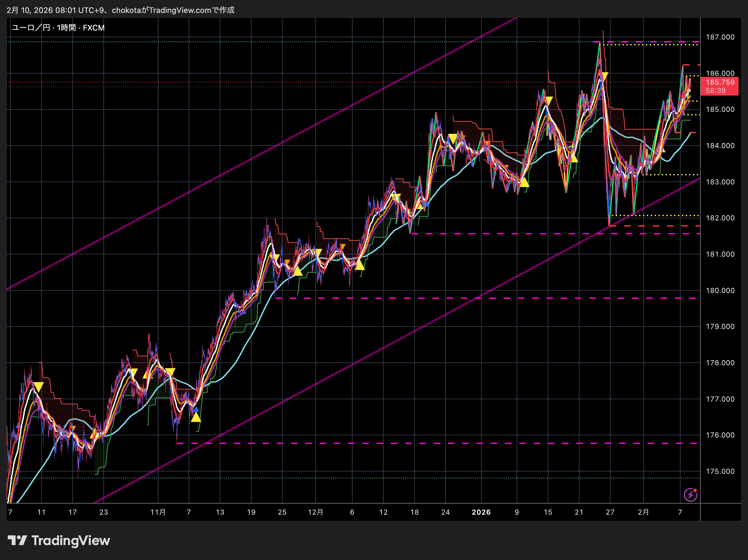Click the TradingView logo at bottom left
Viewport: 748px width, 560px height.
59,540
